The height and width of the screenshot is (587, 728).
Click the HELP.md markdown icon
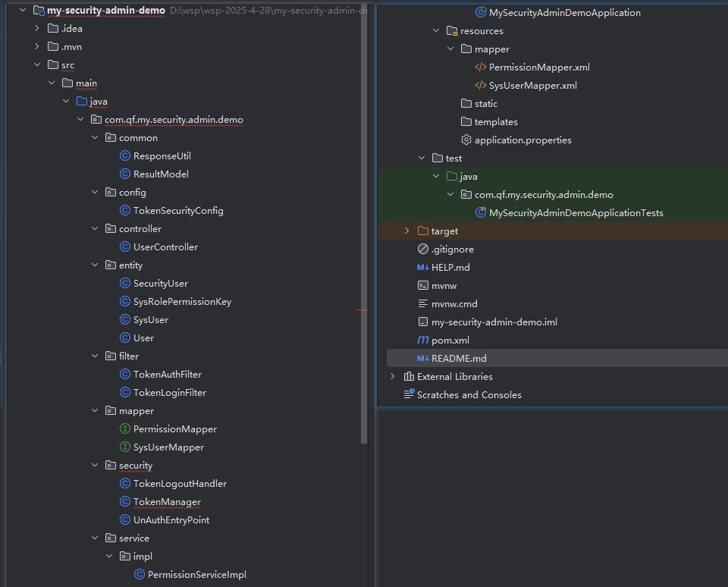tap(423, 267)
